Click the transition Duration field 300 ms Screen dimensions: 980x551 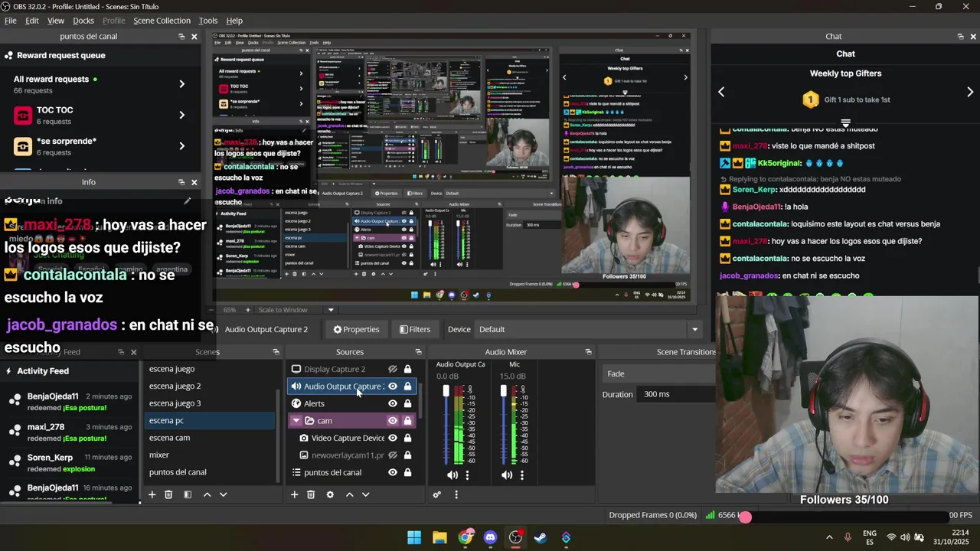[x=678, y=394]
